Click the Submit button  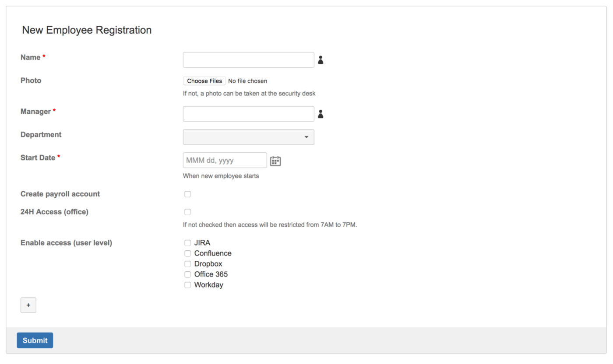35,340
